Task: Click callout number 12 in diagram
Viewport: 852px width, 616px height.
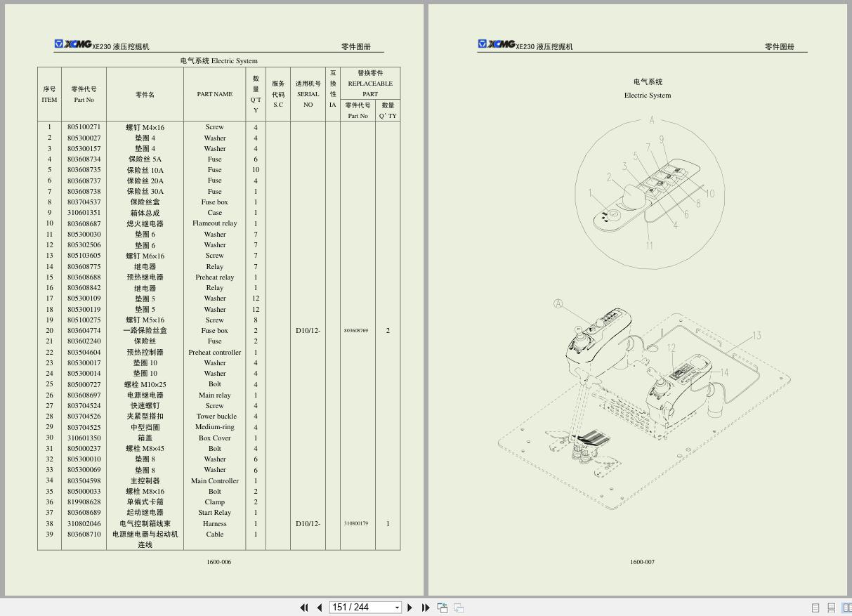Action: [671, 348]
